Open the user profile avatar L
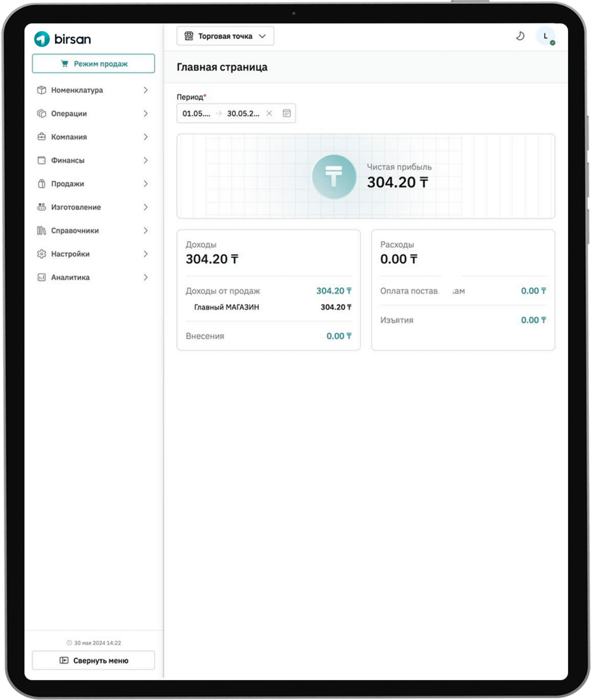Screen dimensions: 591x700 point(545,36)
